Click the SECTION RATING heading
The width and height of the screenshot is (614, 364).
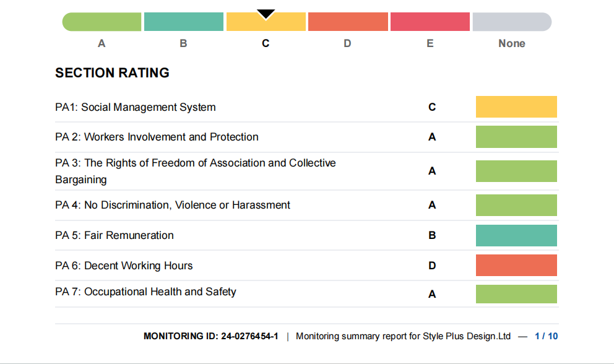coord(112,73)
